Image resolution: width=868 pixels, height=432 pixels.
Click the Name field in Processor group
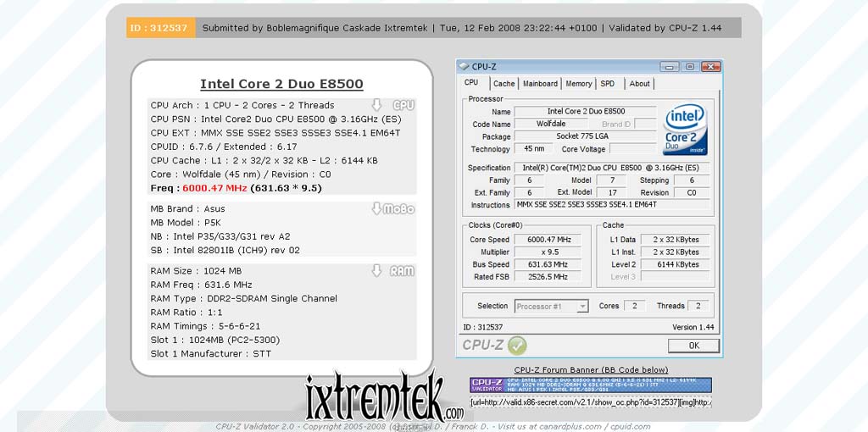[586, 111]
